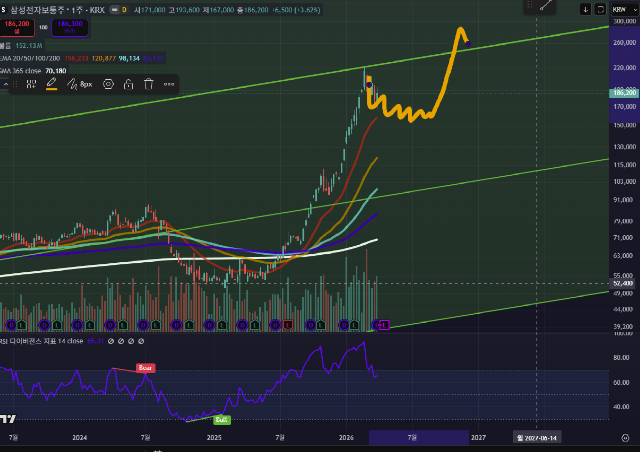The height and width of the screenshot is (452, 640).
Task: Edit the order quantity 100 field
Action: point(43,27)
